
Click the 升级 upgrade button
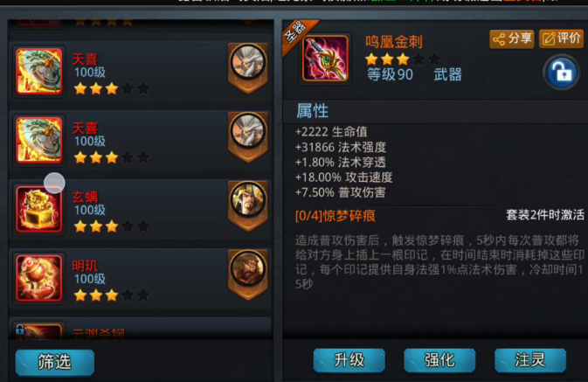click(x=349, y=360)
